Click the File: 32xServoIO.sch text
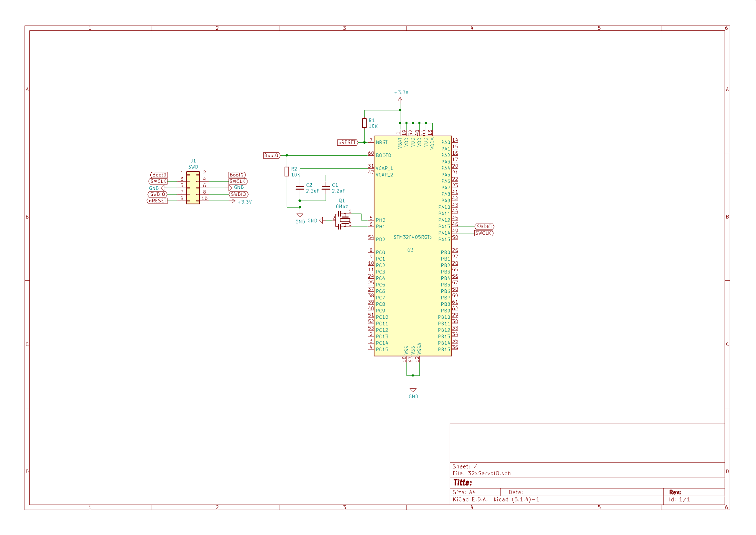Screen dimensions: 756x535 tap(481, 473)
